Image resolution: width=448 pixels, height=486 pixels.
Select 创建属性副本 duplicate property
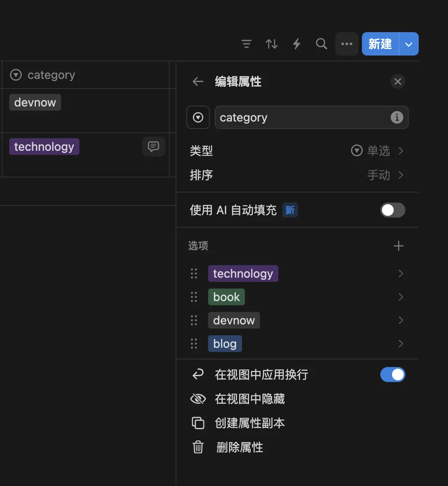249,423
